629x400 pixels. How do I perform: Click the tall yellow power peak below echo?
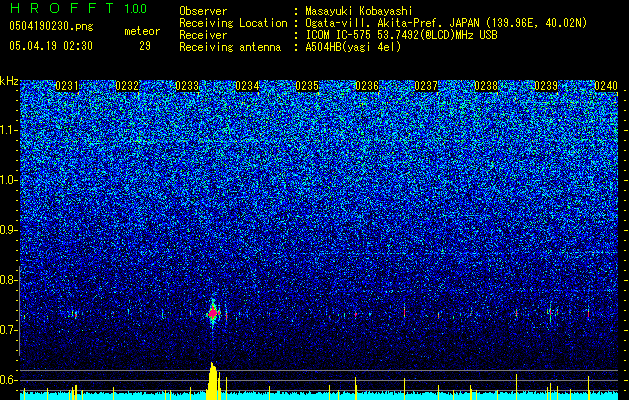click(x=213, y=381)
